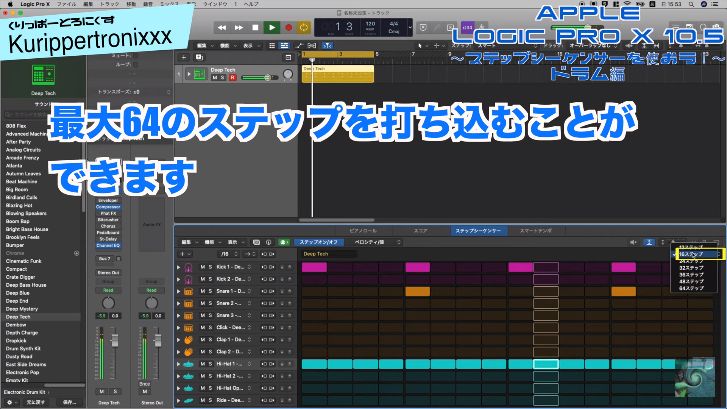Stop playback with the stop button
Screen dimensions: 727x409
pyautogui.click(x=255, y=27)
